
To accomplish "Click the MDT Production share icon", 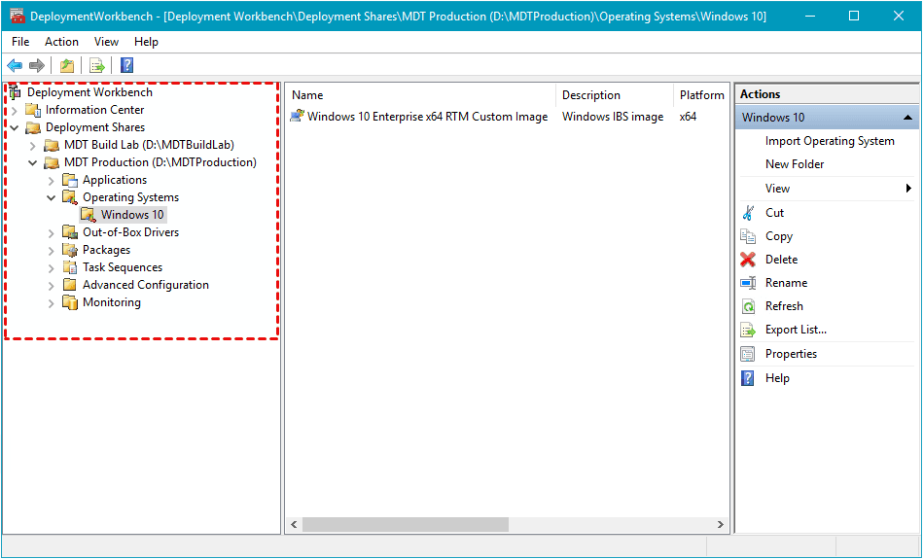I will point(52,162).
